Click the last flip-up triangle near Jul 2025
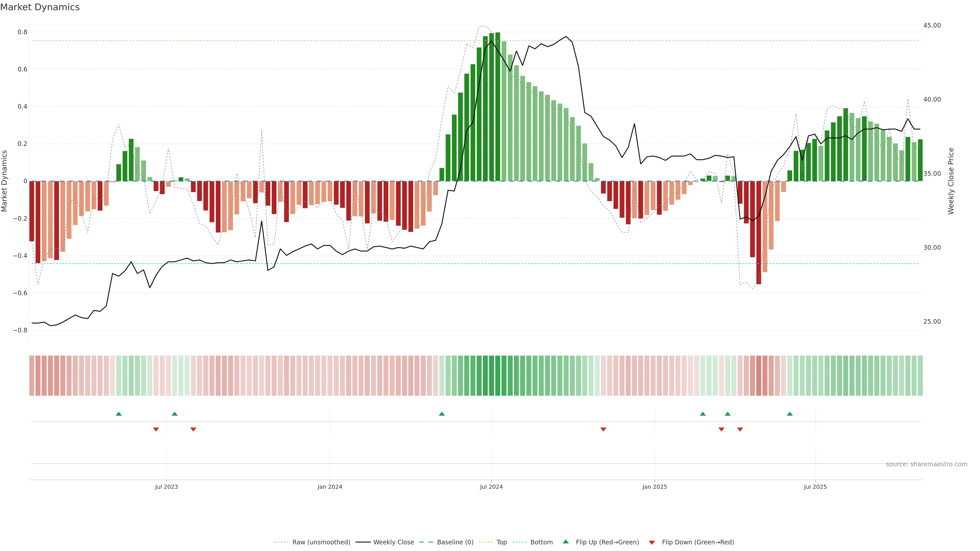The height and width of the screenshot is (551, 980). [790, 414]
